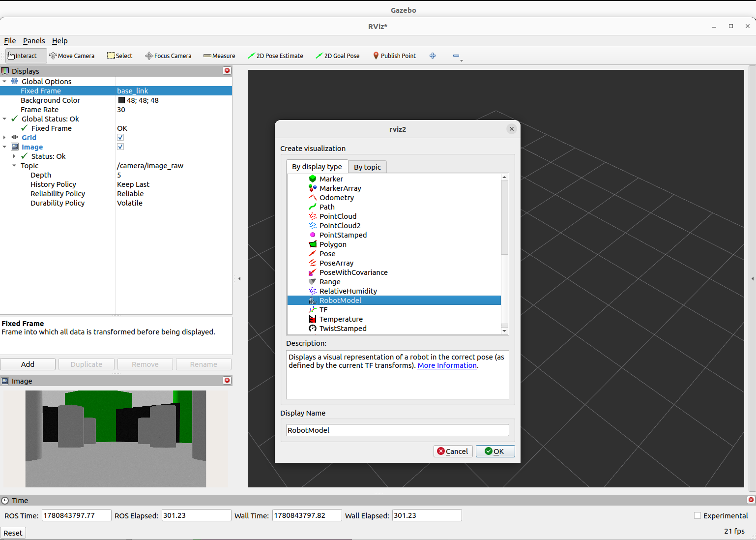Expand the Status: Ok node under Image
Screen dimensions: 756x540
[14, 156]
